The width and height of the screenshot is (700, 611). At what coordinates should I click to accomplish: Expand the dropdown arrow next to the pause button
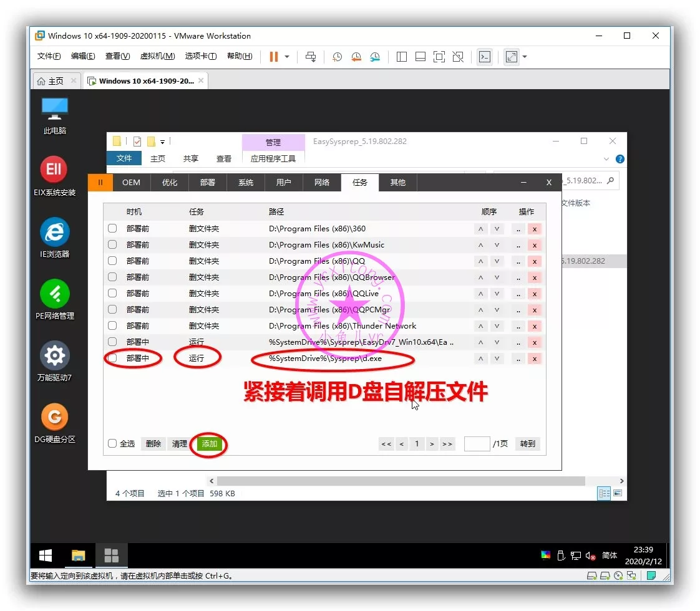(287, 57)
